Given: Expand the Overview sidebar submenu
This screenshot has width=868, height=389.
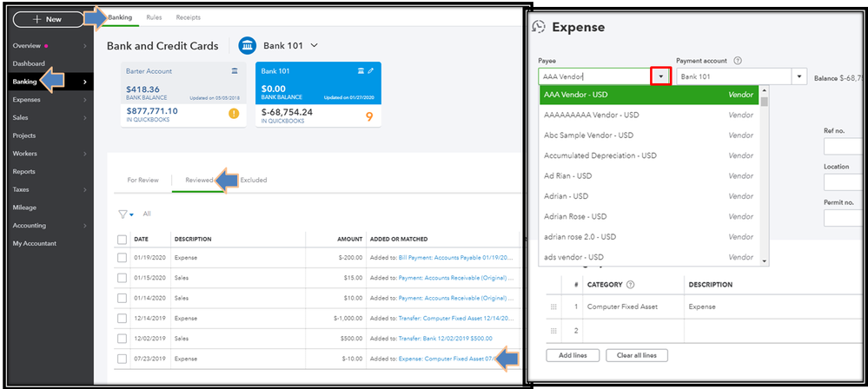Looking at the screenshot, I should point(84,46).
